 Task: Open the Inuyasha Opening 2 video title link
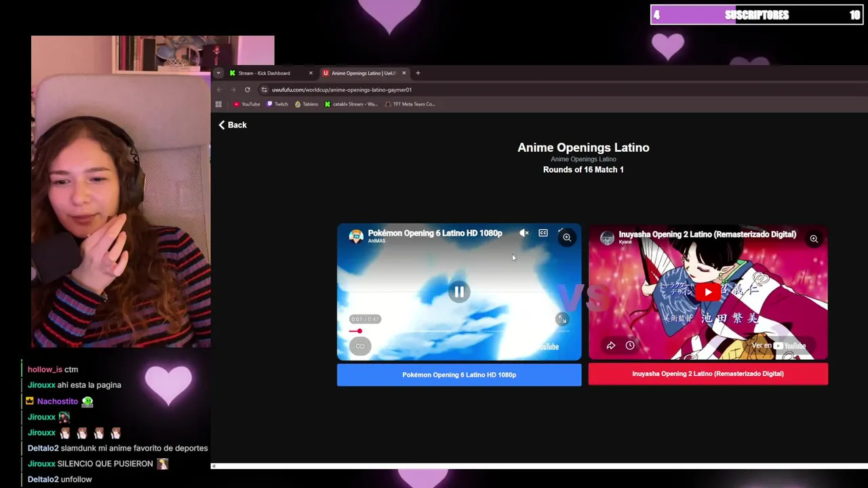coord(707,235)
